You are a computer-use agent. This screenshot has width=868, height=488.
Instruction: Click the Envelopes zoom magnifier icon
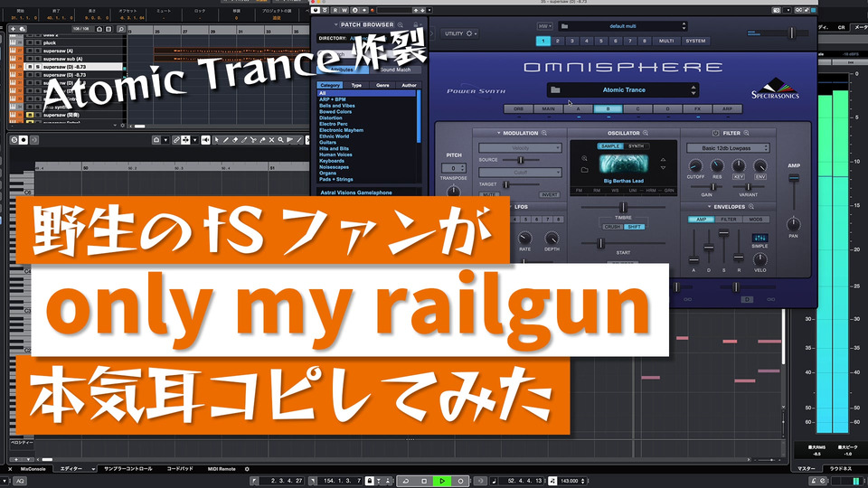751,206
